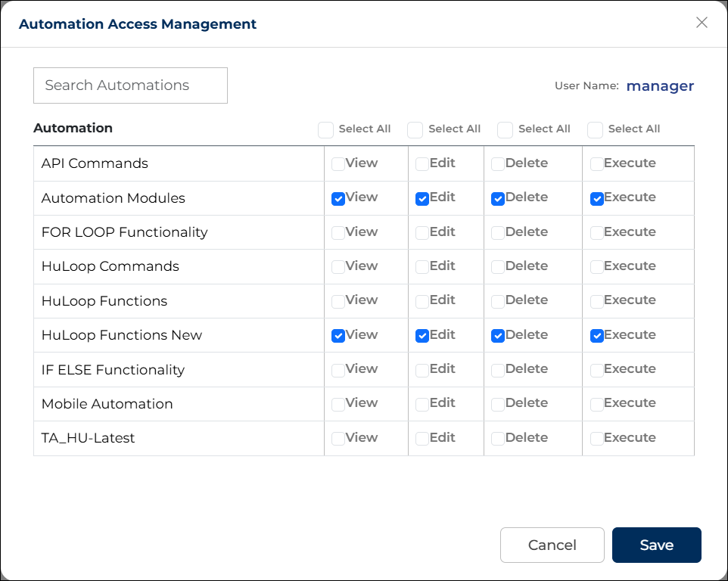Enable View for HuLoop Functions

click(338, 302)
